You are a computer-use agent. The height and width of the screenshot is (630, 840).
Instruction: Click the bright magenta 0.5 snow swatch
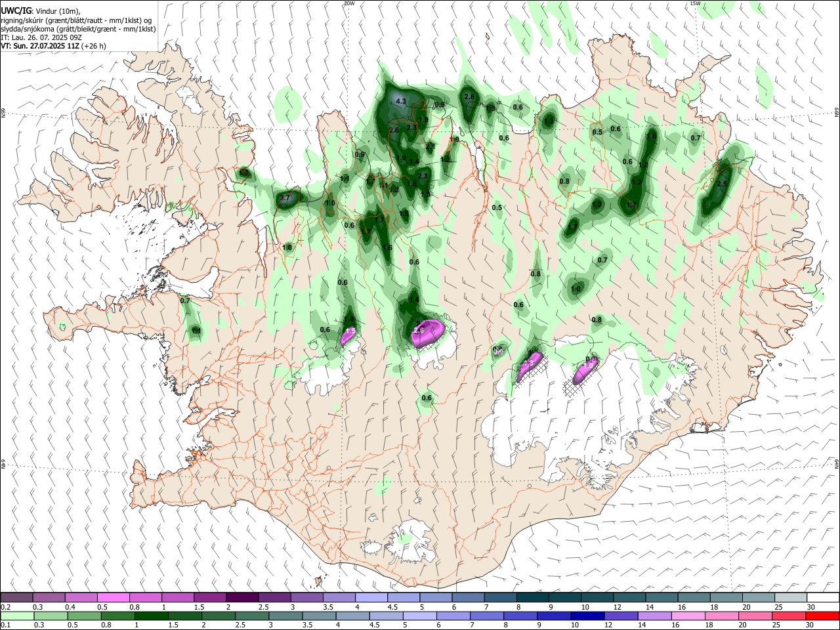pyautogui.click(x=113, y=597)
